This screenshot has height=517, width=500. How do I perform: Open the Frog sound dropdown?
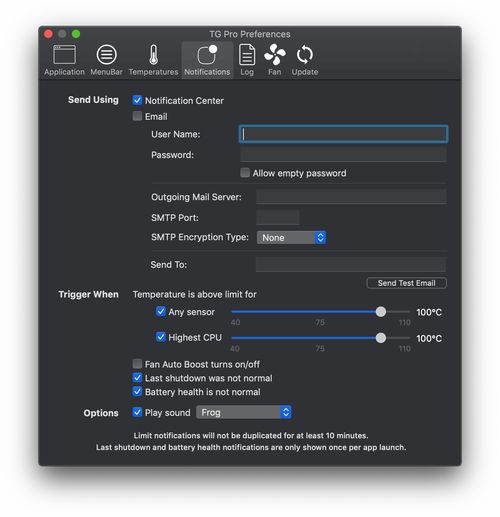pos(244,412)
